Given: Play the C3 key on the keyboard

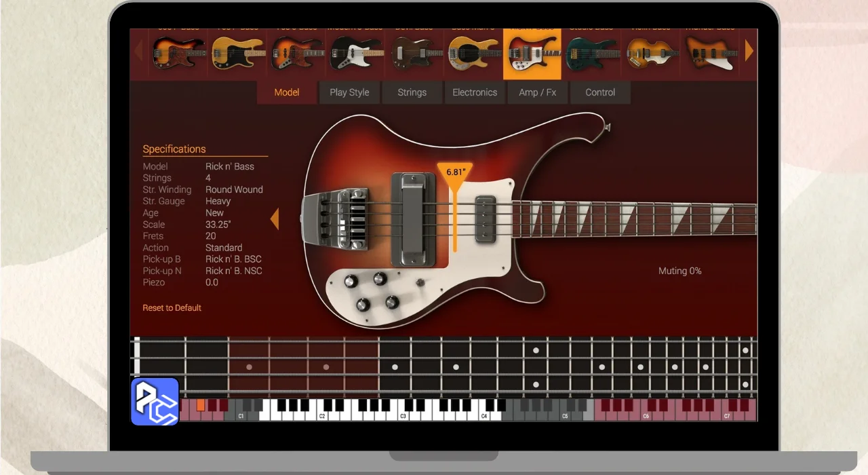Looking at the screenshot, I should (402, 416).
